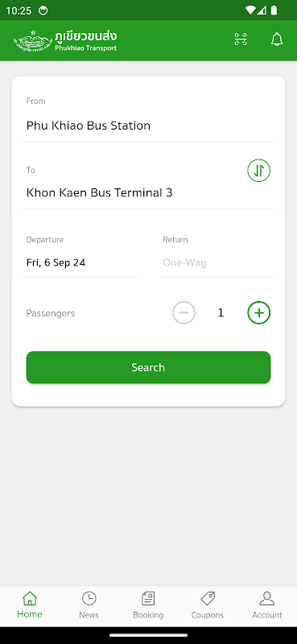Image resolution: width=297 pixels, height=644 pixels.
Task: Open notifications bell icon
Action: 277,39
